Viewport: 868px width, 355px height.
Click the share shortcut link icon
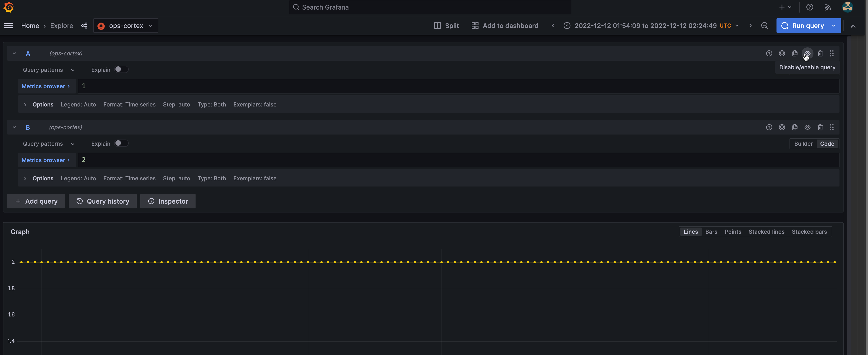tap(84, 26)
